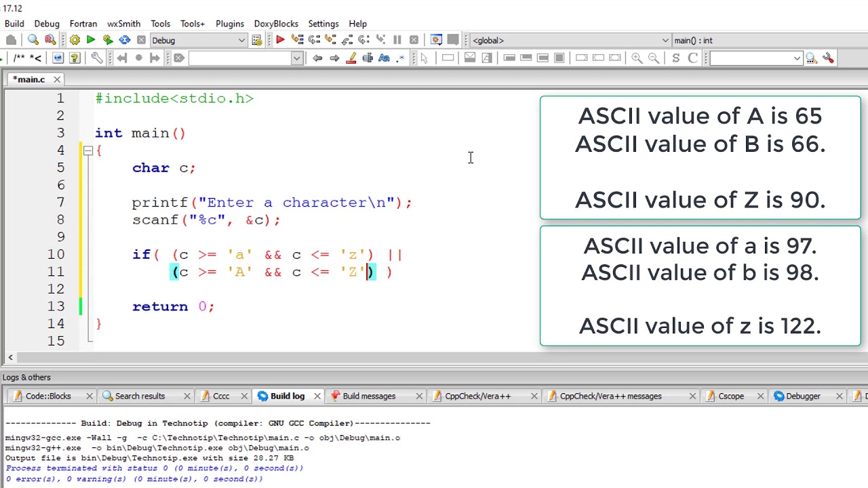Screen dimensions: 868x488
Task: Click the editor horizontal scrollbar left arrow
Action: (x=10, y=357)
